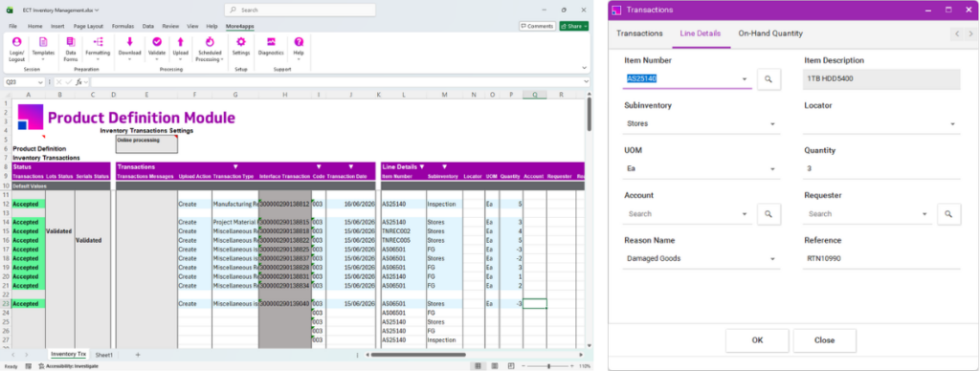Click next tab arrow in Transactions dialog
The height and width of the screenshot is (371, 980).
pos(970,34)
